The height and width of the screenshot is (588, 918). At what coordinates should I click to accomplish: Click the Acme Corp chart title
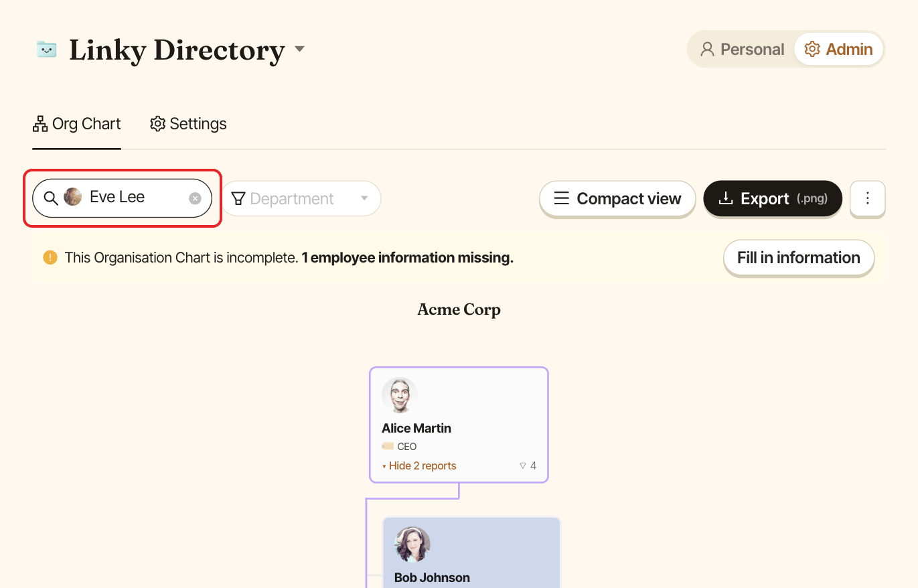tap(459, 309)
